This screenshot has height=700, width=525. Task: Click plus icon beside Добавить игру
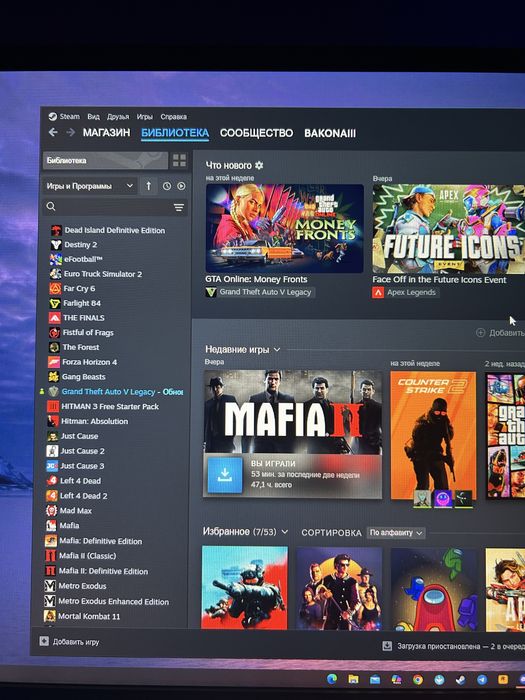coord(44,642)
